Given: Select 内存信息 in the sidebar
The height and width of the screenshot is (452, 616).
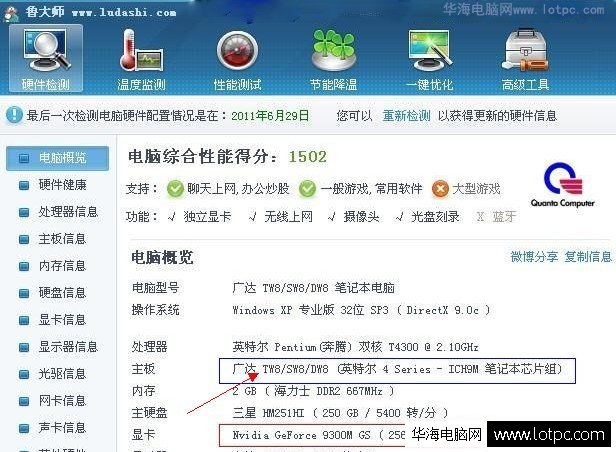Looking at the screenshot, I should [57, 266].
